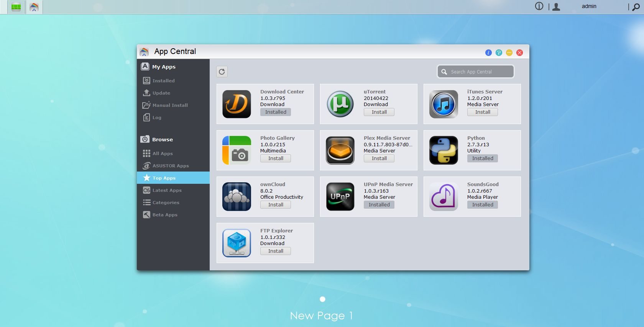Click the page indicator dot

point(322,299)
